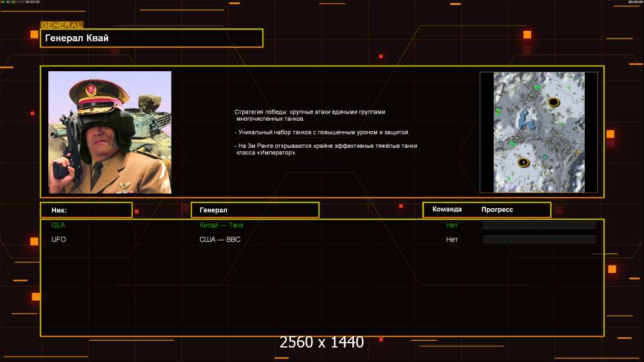644x362 pixels.
Task: Click the GENERAL label tag
Action: point(61,25)
